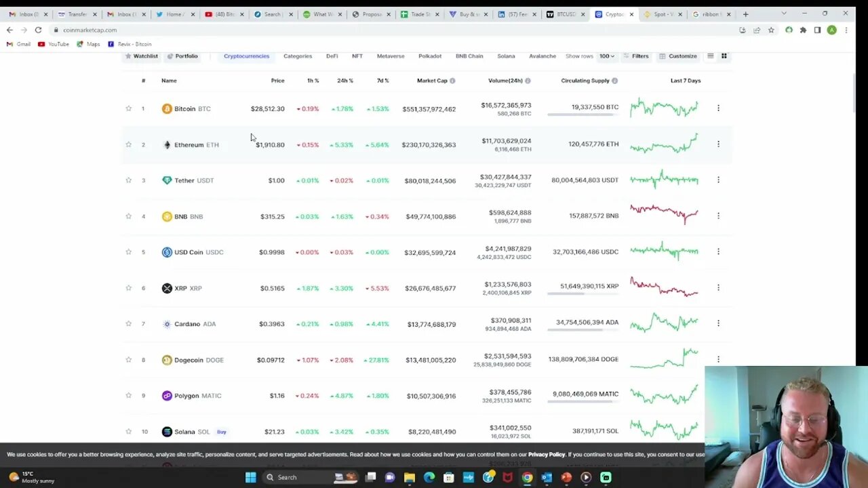Open the DeFi tab
Image resolution: width=868 pixels, height=488 pixels.
click(332, 56)
